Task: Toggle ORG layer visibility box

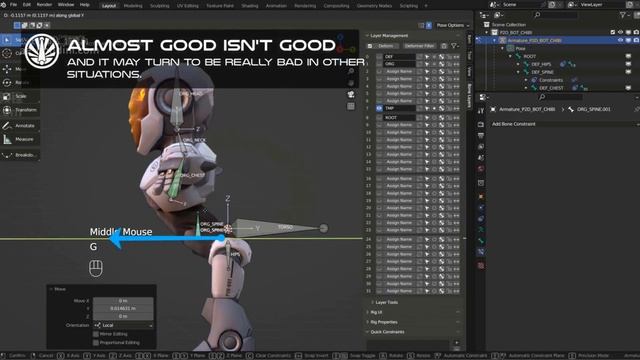Action: coord(379,64)
